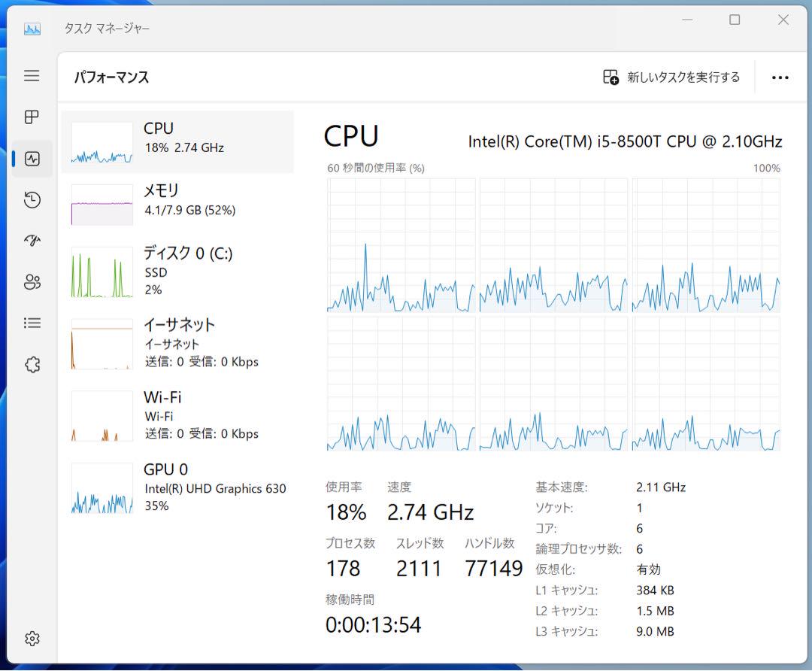The height and width of the screenshot is (671, 812).
Task: Click the Ethernet mini graph thumbnail
Action: click(x=102, y=344)
